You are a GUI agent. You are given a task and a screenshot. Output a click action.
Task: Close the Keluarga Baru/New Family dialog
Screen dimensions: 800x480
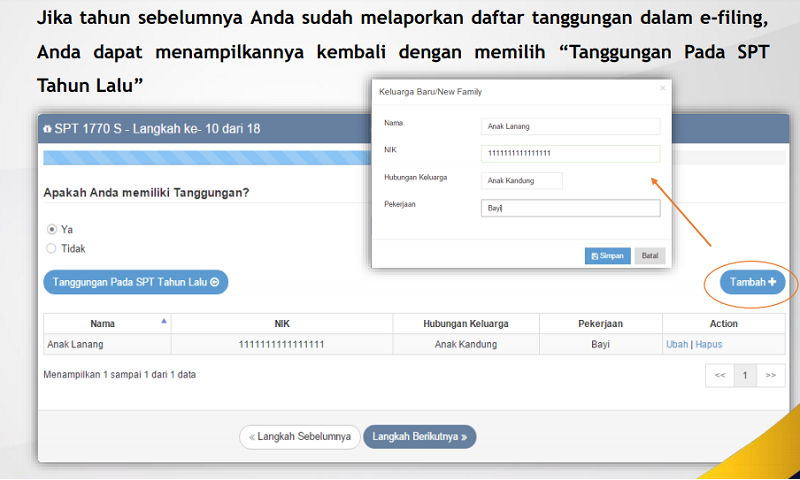pos(661,89)
